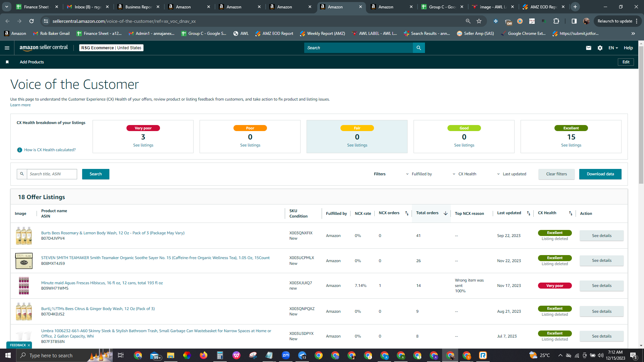
Task: Open Firefox from the taskbar
Action: point(204,355)
